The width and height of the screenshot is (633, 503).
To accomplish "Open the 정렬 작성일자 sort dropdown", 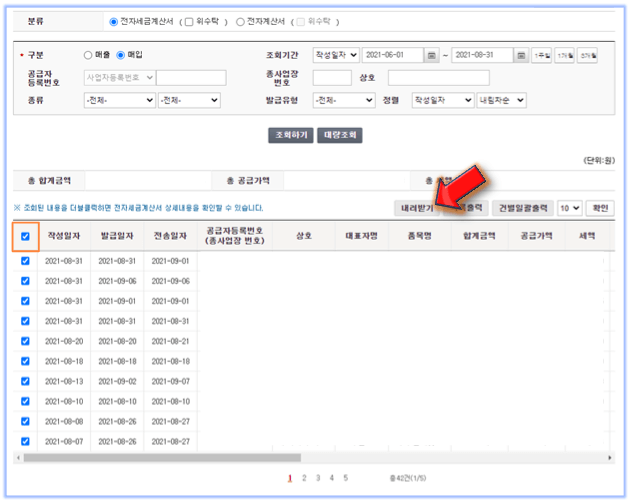I will point(443,100).
